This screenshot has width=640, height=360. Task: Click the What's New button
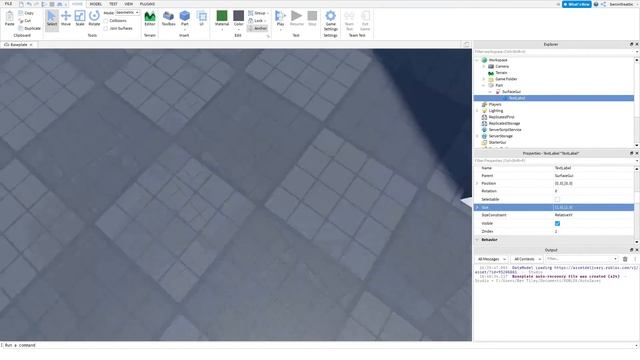[x=576, y=4]
